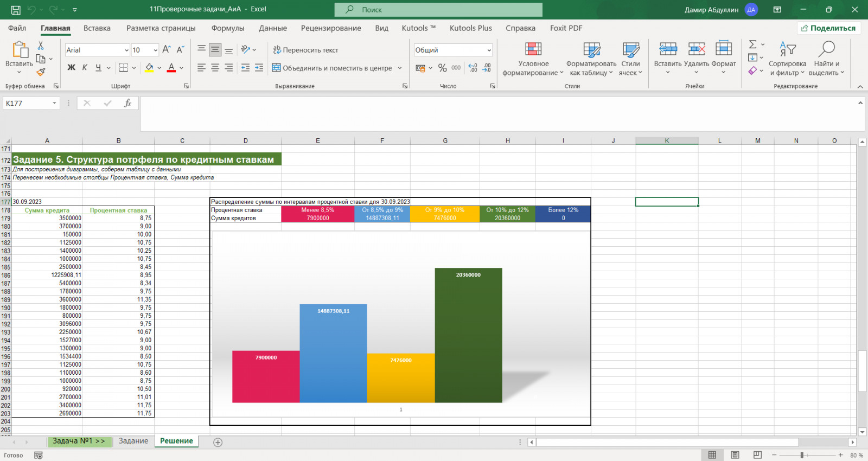The height and width of the screenshot is (461, 868).
Task: Toggle underline formatting (Ч)
Action: (x=98, y=68)
